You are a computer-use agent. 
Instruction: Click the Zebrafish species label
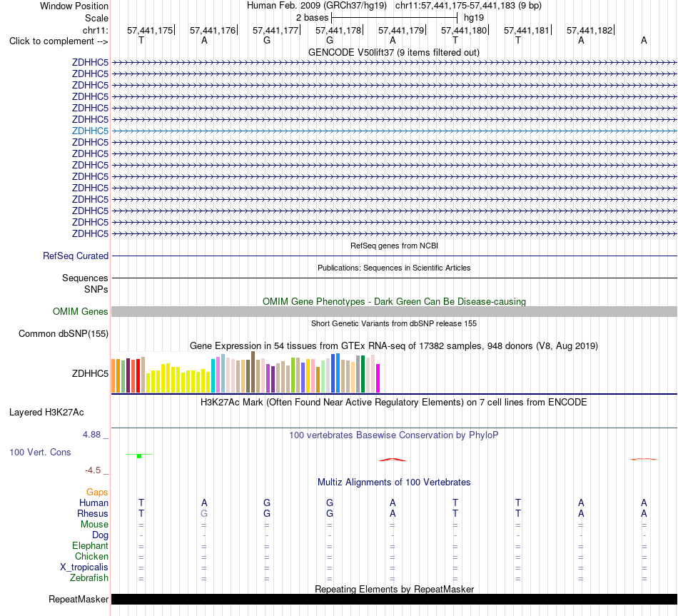[x=89, y=577]
